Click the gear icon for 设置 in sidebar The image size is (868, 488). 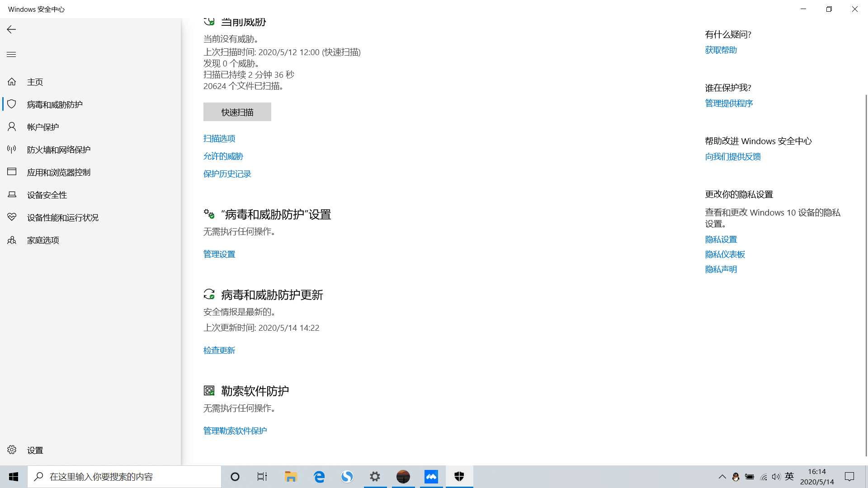coord(12,450)
